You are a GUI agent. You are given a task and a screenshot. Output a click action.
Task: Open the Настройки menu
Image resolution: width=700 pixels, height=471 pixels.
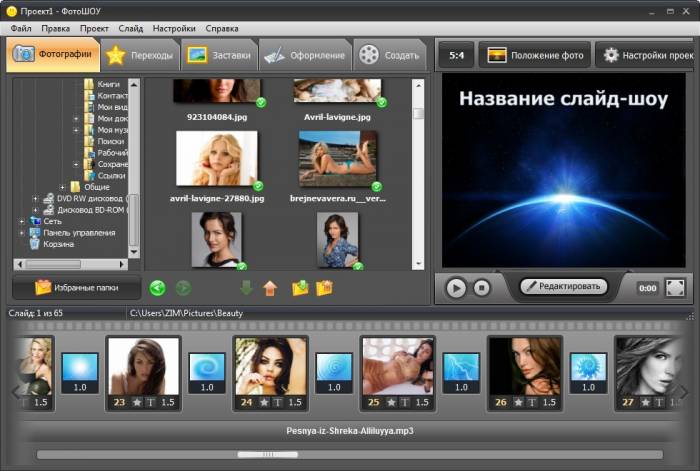coord(174,29)
